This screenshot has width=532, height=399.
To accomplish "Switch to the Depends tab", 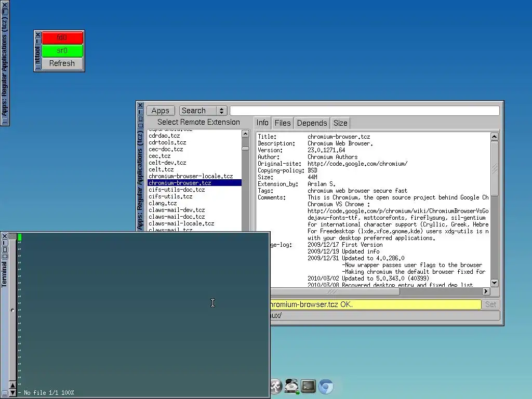I will tap(312, 123).
